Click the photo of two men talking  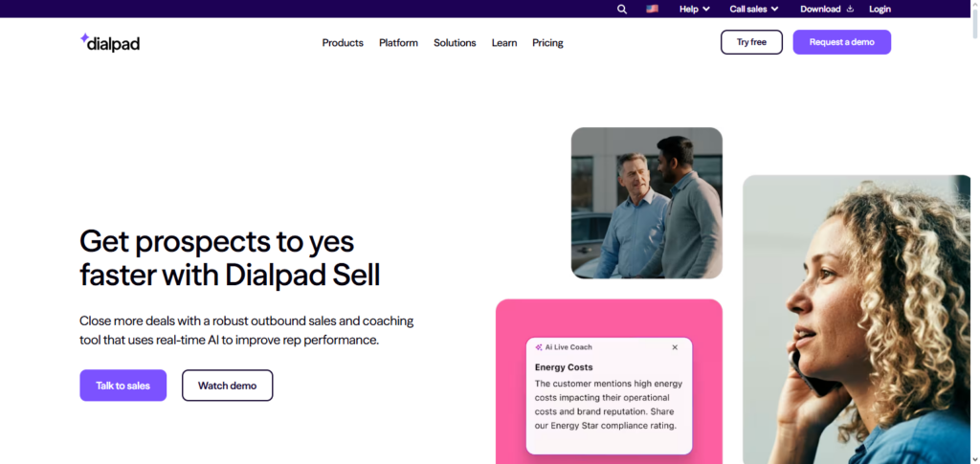click(x=647, y=203)
